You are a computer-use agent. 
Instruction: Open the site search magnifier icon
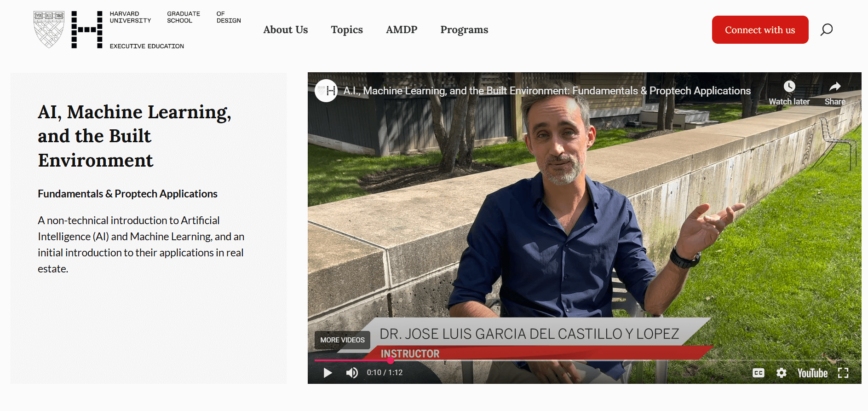pos(827,30)
